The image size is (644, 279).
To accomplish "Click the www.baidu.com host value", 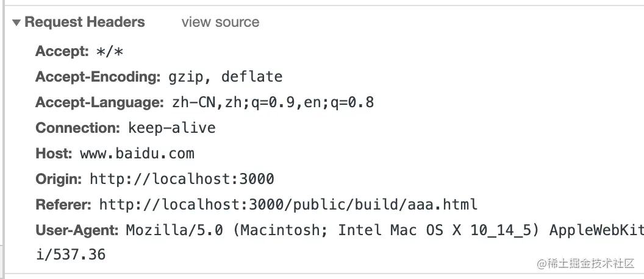I will [137, 154].
